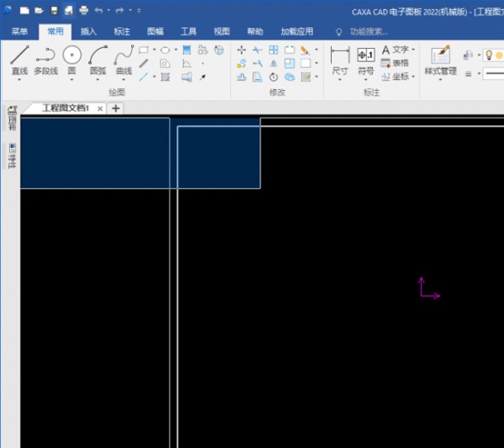
Task: Expand the 样式管理 dropdown arrow
Action: pyautogui.click(x=440, y=80)
